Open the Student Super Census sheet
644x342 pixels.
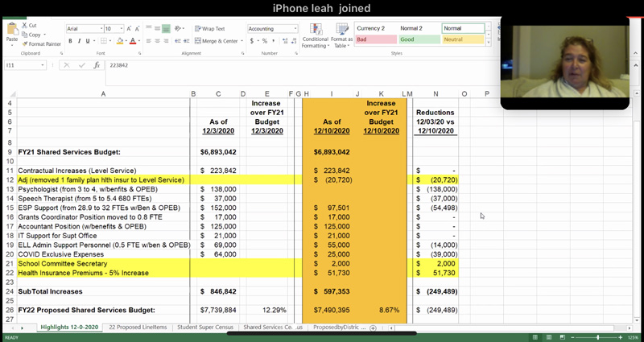(x=205, y=328)
